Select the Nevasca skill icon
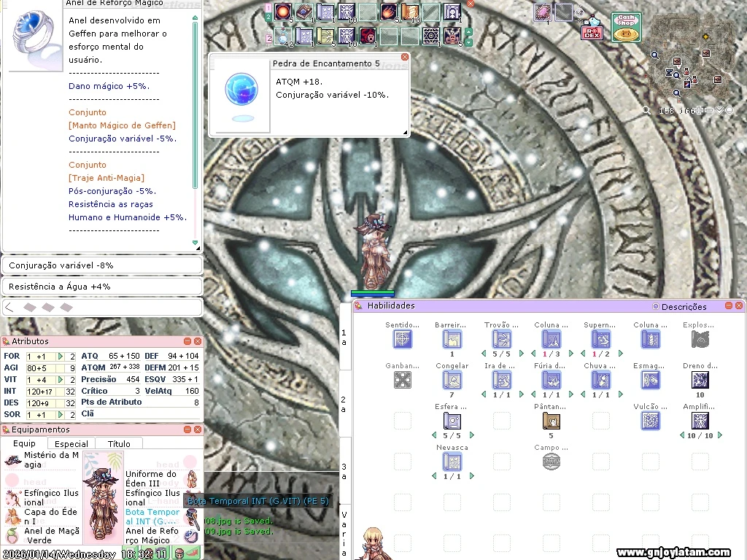The width and height of the screenshot is (747, 560). click(x=452, y=462)
